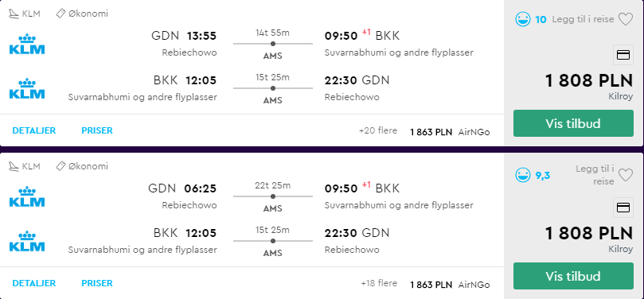Click AMS stopover line on 22t 25m leg

[273, 196]
